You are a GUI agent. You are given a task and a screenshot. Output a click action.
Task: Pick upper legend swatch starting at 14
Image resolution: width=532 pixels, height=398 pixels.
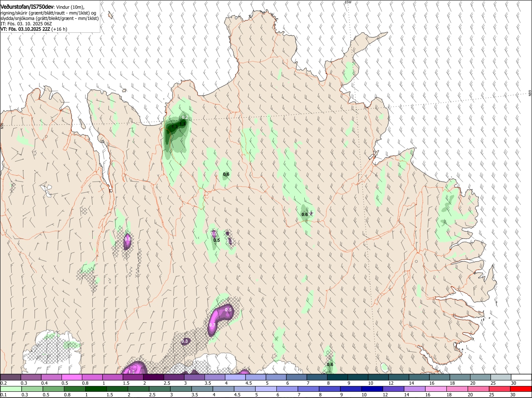pyautogui.click(x=419, y=377)
